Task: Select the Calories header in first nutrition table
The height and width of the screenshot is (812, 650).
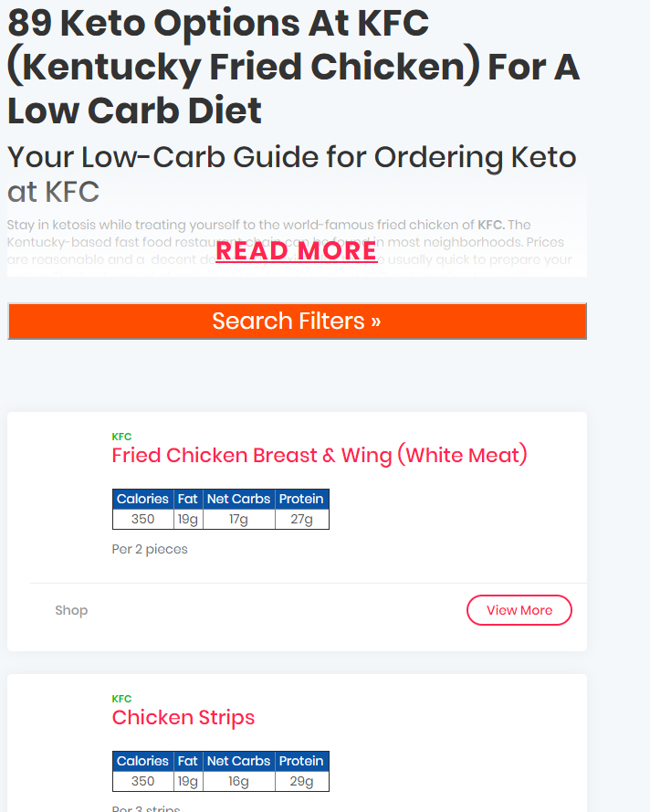Action: click(142, 499)
